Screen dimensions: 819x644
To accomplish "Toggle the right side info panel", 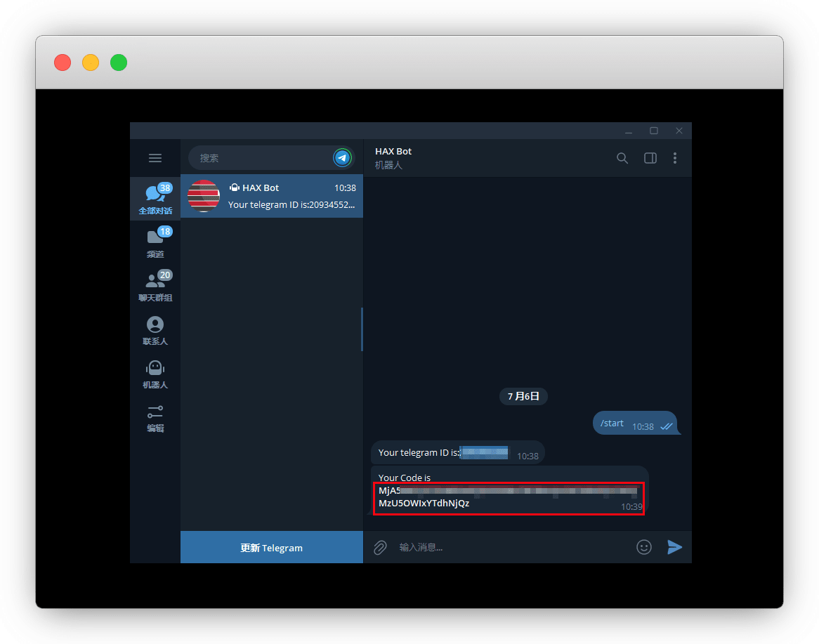I will pyautogui.click(x=650, y=158).
